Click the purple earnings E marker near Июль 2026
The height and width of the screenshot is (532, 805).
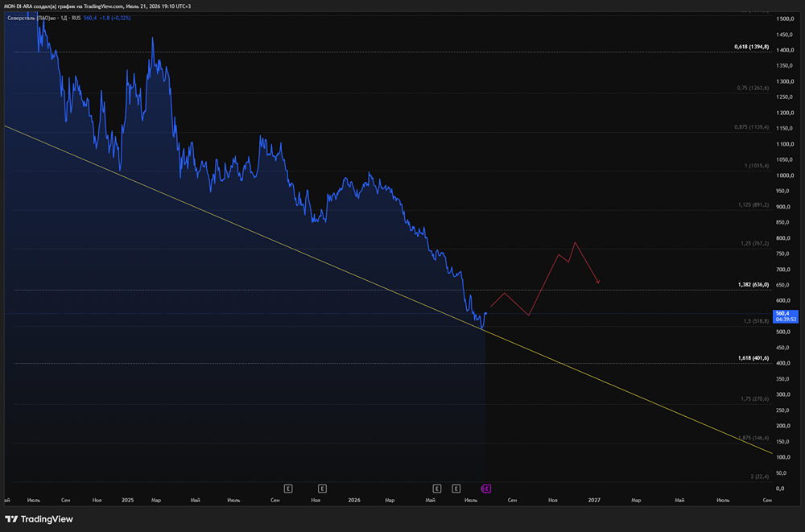click(485, 489)
